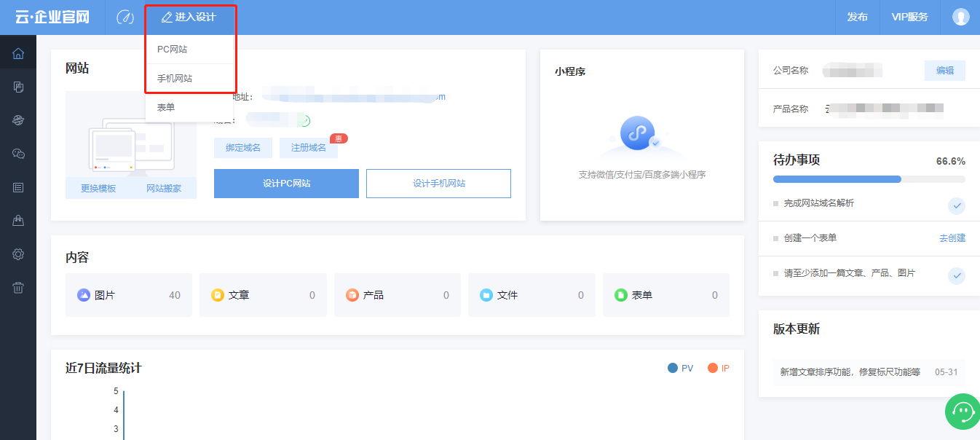
Task: Expand the 进入设计 dropdown menu
Action: [x=189, y=17]
